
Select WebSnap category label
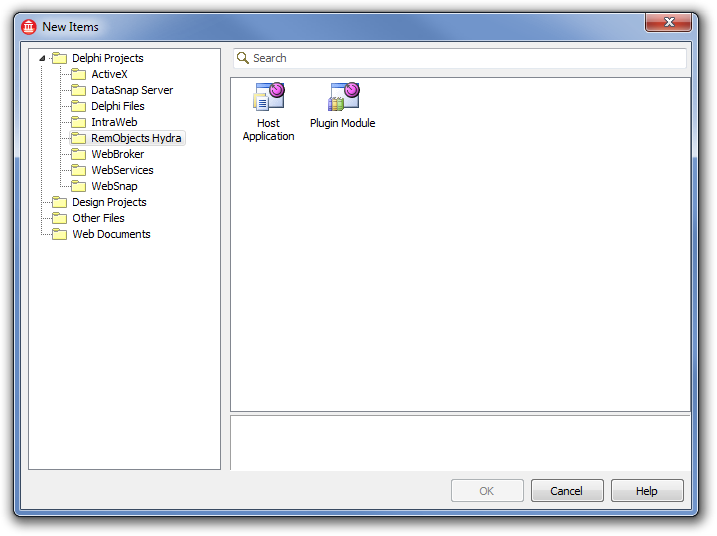pyautogui.click(x=114, y=186)
